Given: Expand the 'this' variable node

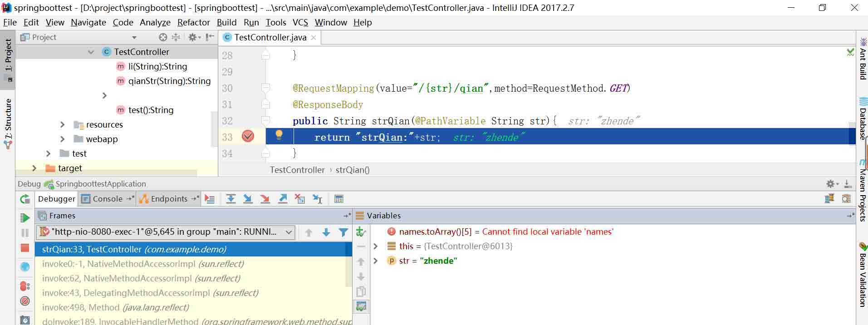Looking at the screenshot, I should 376,246.
